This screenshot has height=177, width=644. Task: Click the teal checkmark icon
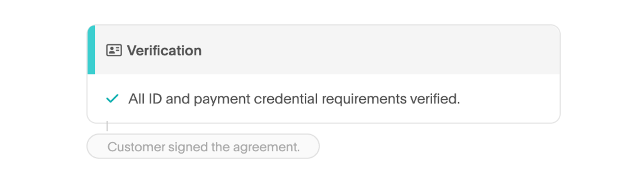(112, 99)
